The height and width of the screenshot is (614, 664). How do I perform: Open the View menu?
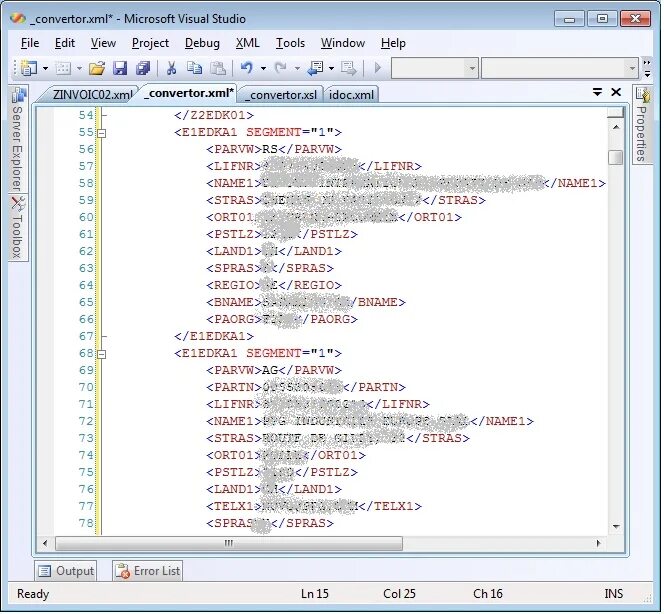(x=103, y=43)
